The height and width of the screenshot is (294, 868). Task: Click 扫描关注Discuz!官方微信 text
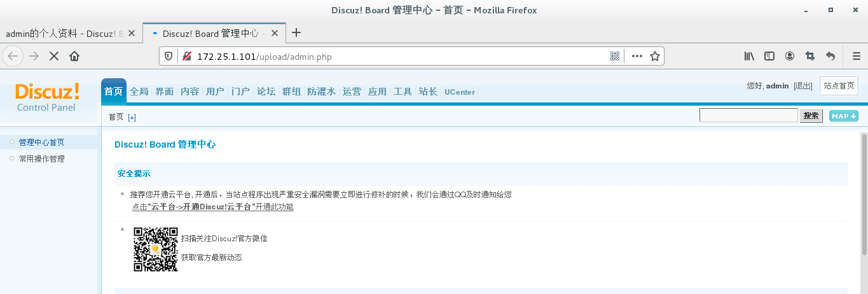pos(224,239)
